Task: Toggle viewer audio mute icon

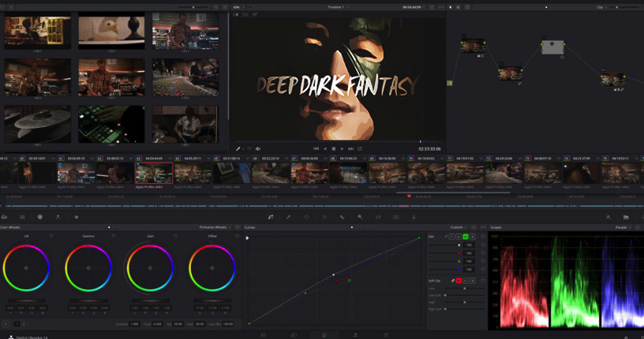Action: coord(258,148)
